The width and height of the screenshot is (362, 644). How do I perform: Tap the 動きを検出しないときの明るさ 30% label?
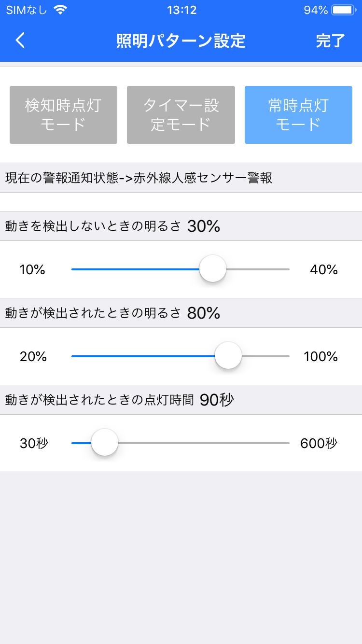pos(112,226)
